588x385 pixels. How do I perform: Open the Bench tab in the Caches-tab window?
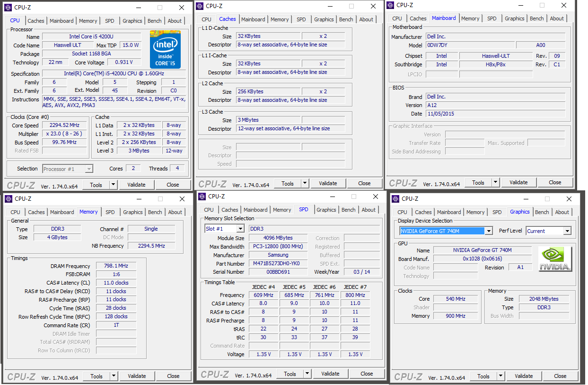pos(346,19)
